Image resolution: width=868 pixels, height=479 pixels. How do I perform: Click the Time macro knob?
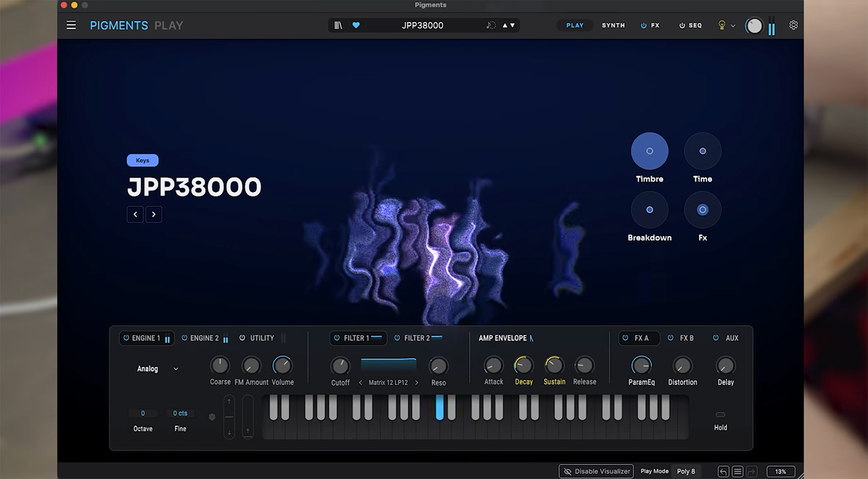pos(702,151)
